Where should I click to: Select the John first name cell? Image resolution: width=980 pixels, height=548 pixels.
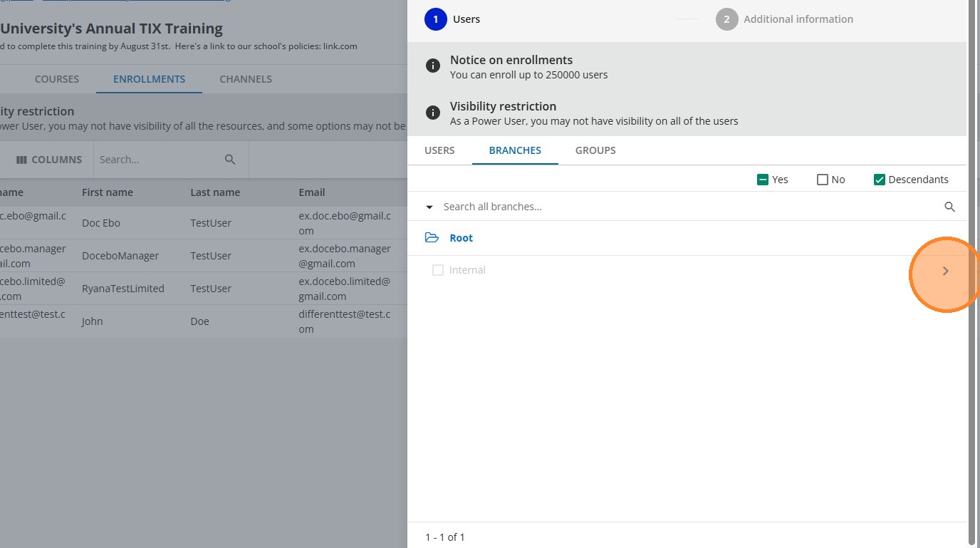point(93,321)
